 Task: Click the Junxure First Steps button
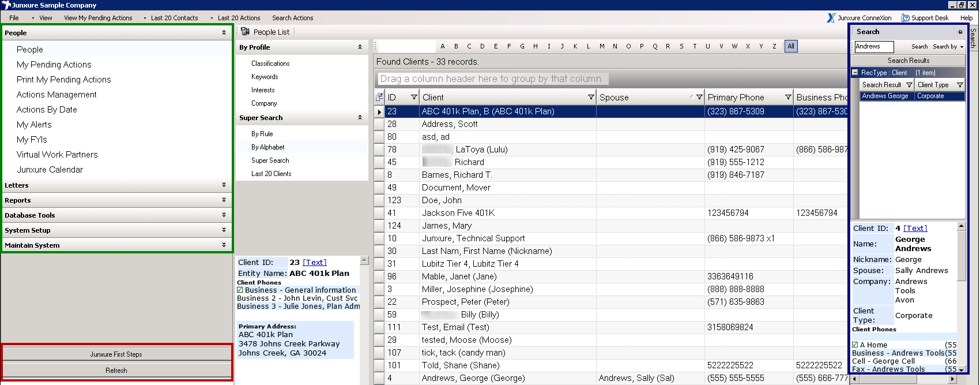pyautogui.click(x=116, y=354)
